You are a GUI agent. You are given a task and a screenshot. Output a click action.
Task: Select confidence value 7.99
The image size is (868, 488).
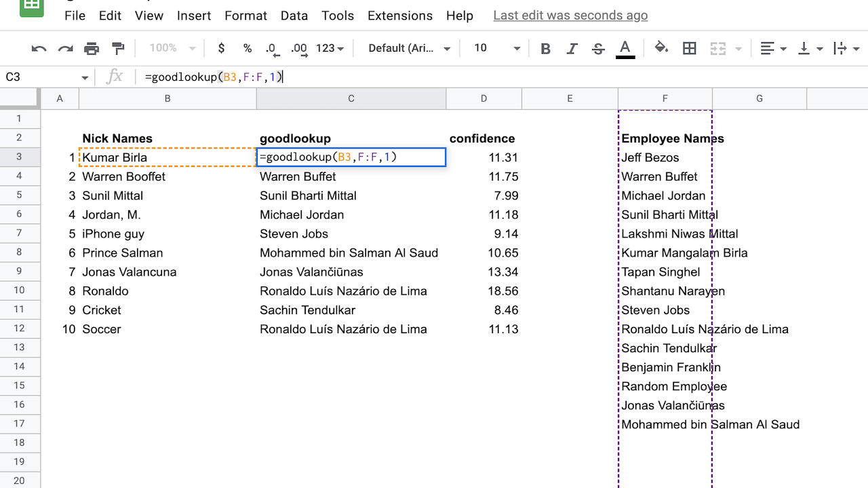pyautogui.click(x=484, y=195)
